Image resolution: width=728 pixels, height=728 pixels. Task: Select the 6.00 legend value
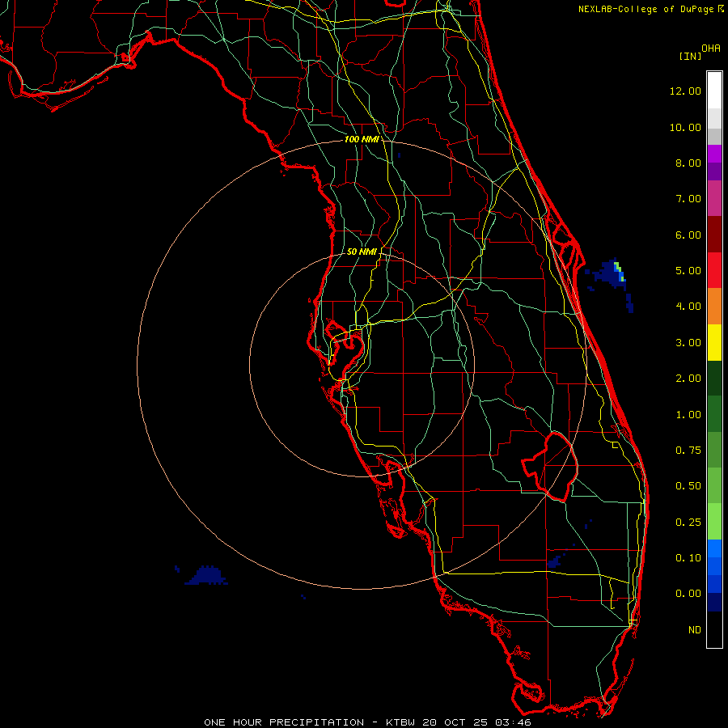click(688, 235)
